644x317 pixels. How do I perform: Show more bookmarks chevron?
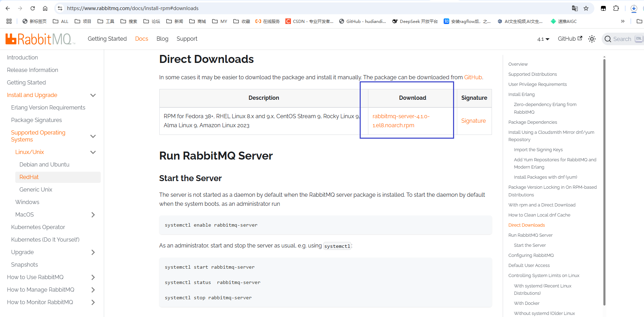(623, 21)
